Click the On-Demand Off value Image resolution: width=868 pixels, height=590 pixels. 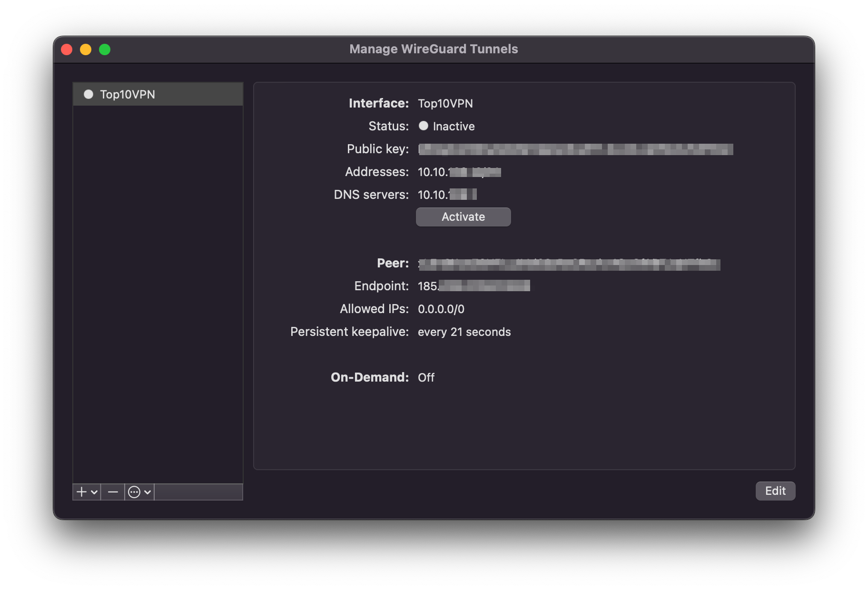[x=426, y=377]
